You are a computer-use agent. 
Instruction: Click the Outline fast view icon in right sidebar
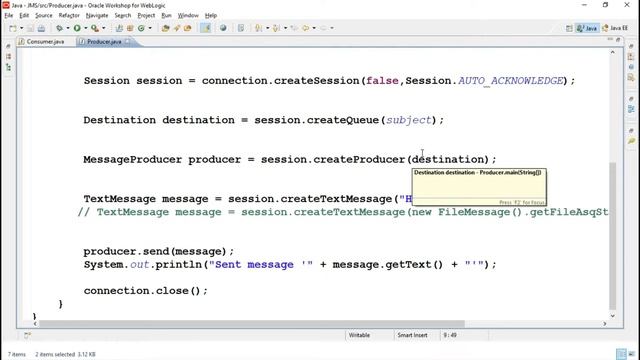pos(631,109)
